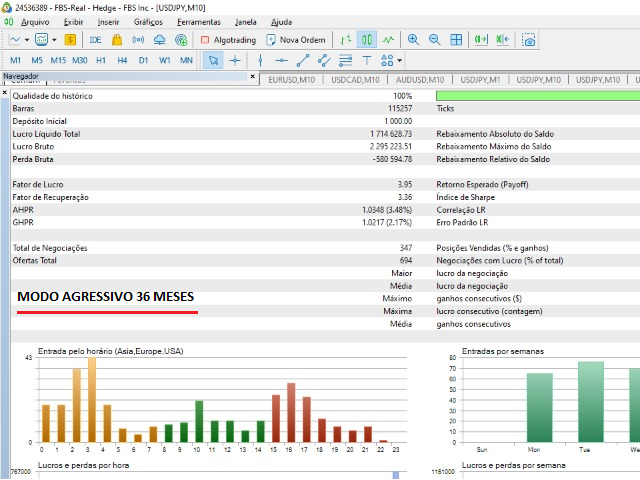
Task: Click the Nova Ordem button
Action: (x=296, y=40)
